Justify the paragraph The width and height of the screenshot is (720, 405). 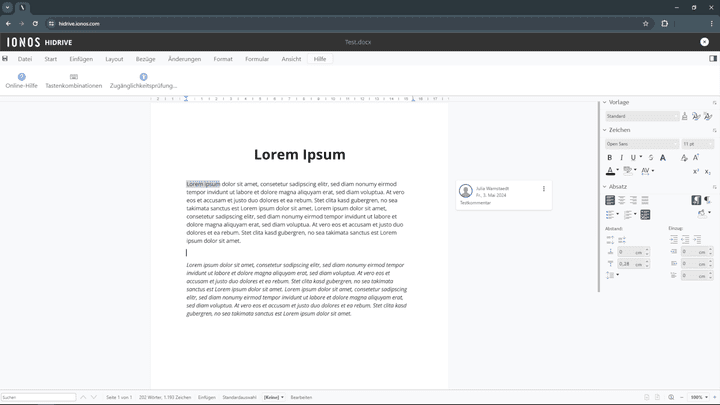click(x=645, y=200)
